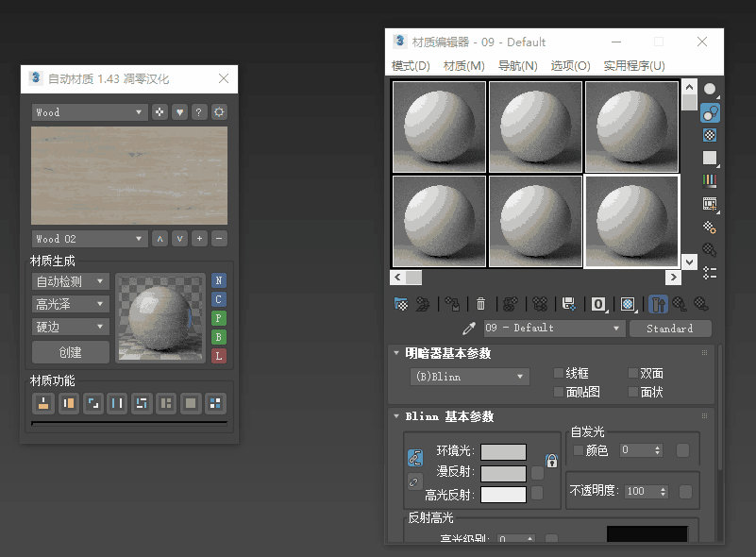
Task: Open the 自动检测 dropdown
Action: [71, 281]
